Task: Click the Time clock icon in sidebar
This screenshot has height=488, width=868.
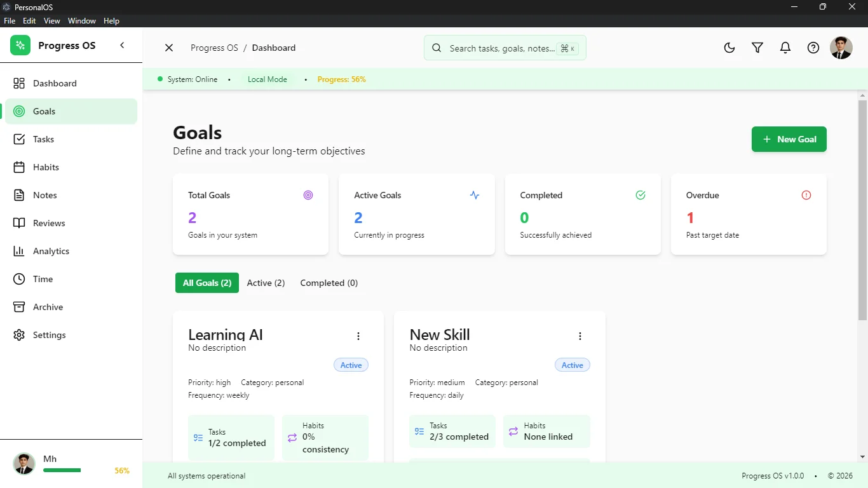Action: click(20, 279)
